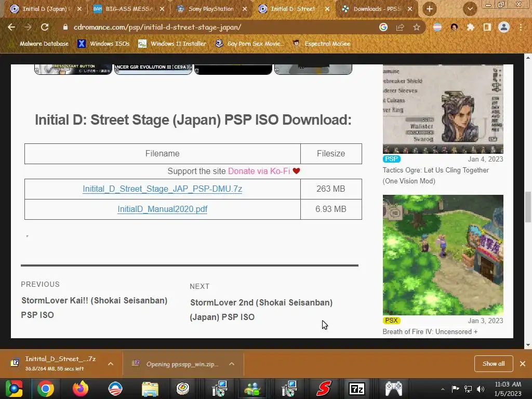Click the scroll up arrow of the page
532x399 pixels.
point(528,57)
